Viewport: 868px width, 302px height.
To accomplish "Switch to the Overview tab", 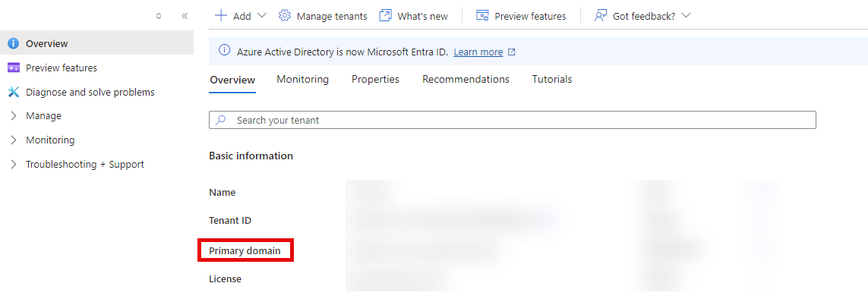I will 232,80.
